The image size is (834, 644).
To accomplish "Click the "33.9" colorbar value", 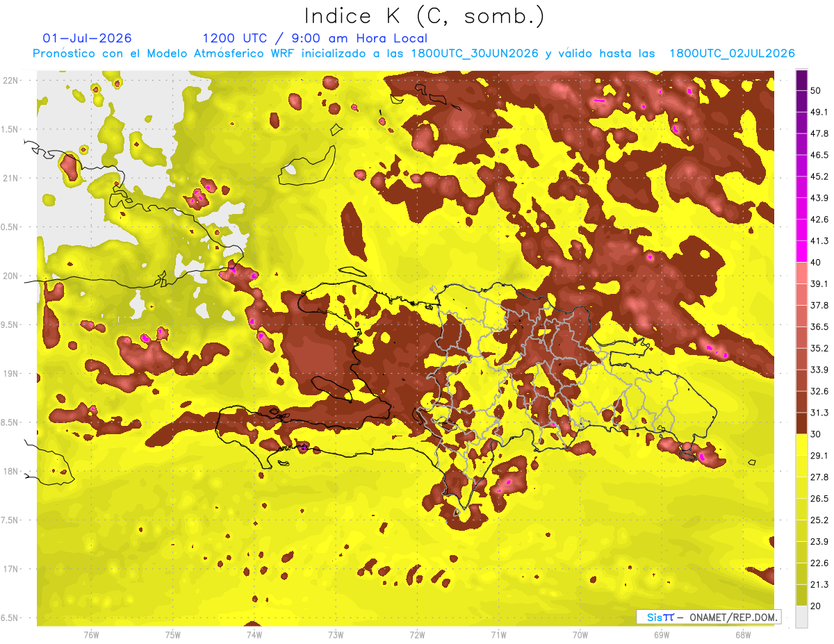I will click(819, 370).
